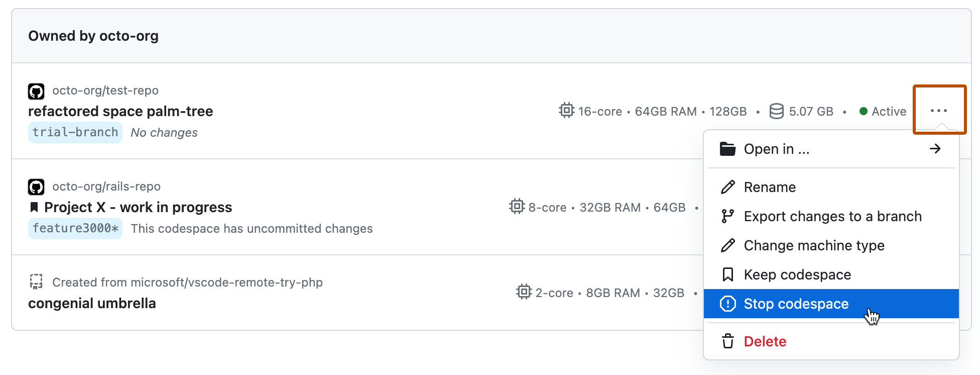The width and height of the screenshot is (980, 375).
Task: Click the trash icon next to Delete
Action: [727, 341]
